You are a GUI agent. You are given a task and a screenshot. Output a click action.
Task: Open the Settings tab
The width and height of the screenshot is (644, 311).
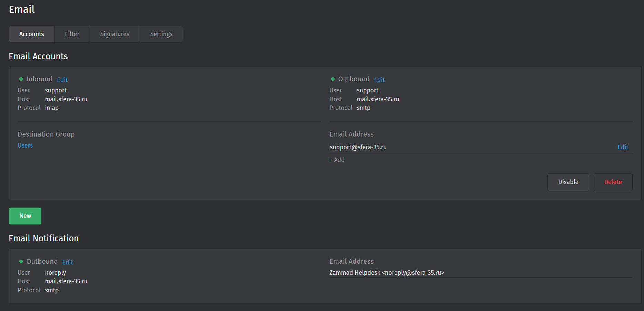pyautogui.click(x=161, y=34)
